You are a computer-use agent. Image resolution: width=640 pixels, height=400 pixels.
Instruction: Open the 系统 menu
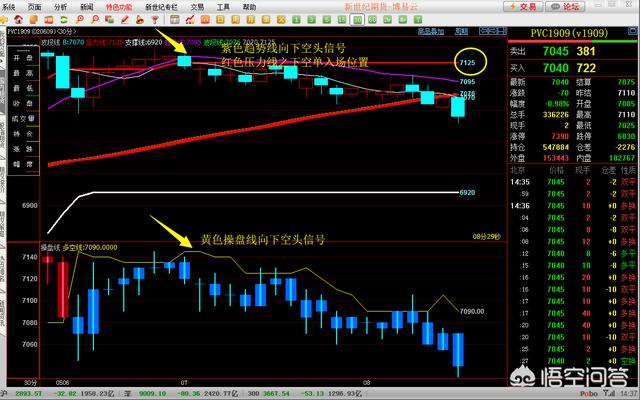(11, 6)
